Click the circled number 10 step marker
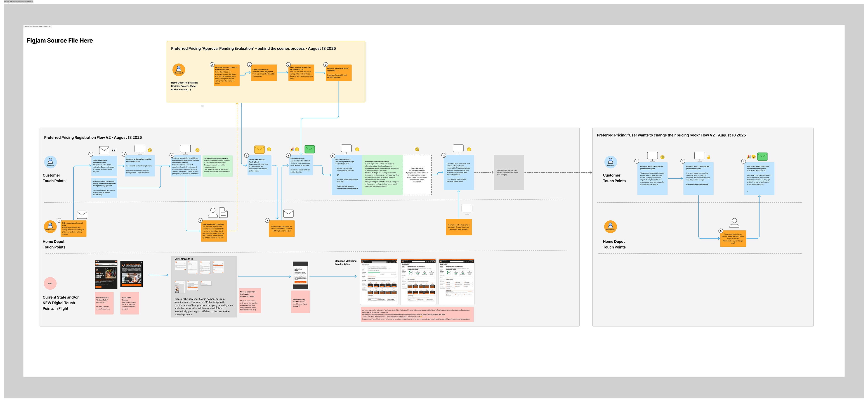Viewport: 868px width, 402px height. tap(443, 155)
